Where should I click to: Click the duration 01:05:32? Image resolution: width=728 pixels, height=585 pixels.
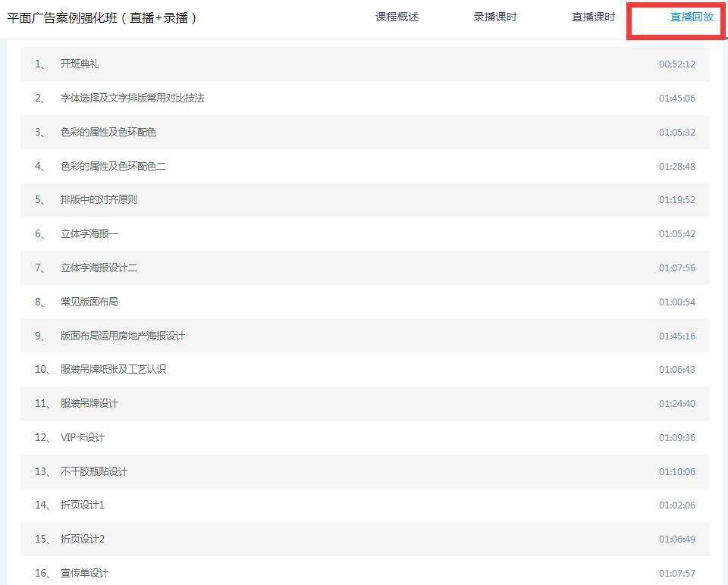pyautogui.click(x=677, y=132)
